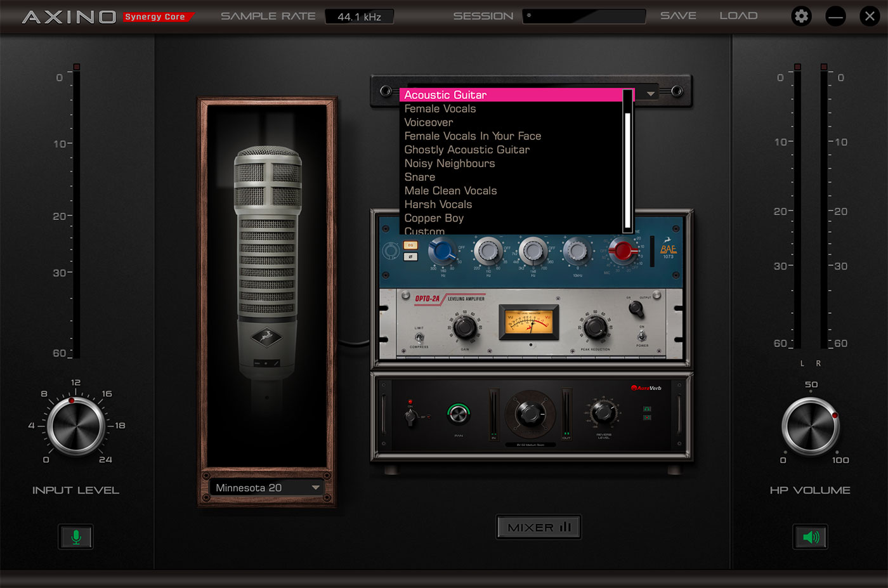Flip the OPTO-2A Power switch
This screenshot has height=588, width=888.
642,335
